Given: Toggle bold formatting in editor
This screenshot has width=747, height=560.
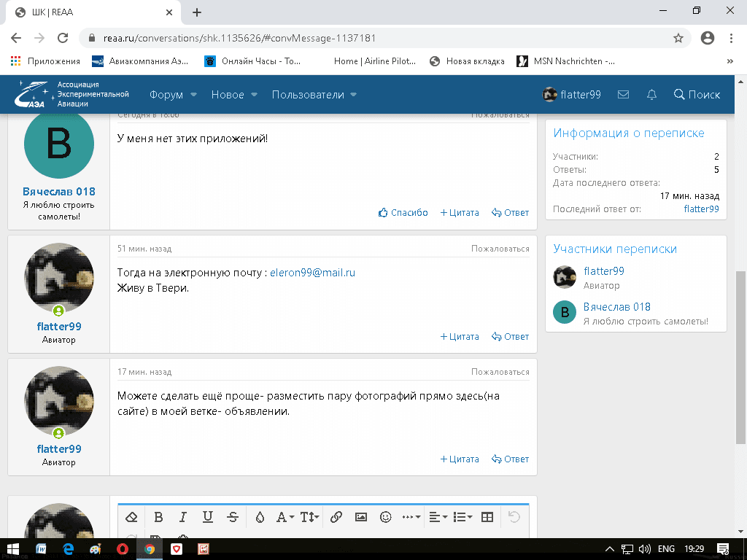Looking at the screenshot, I should pyautogui.click(x=158, y=517).
